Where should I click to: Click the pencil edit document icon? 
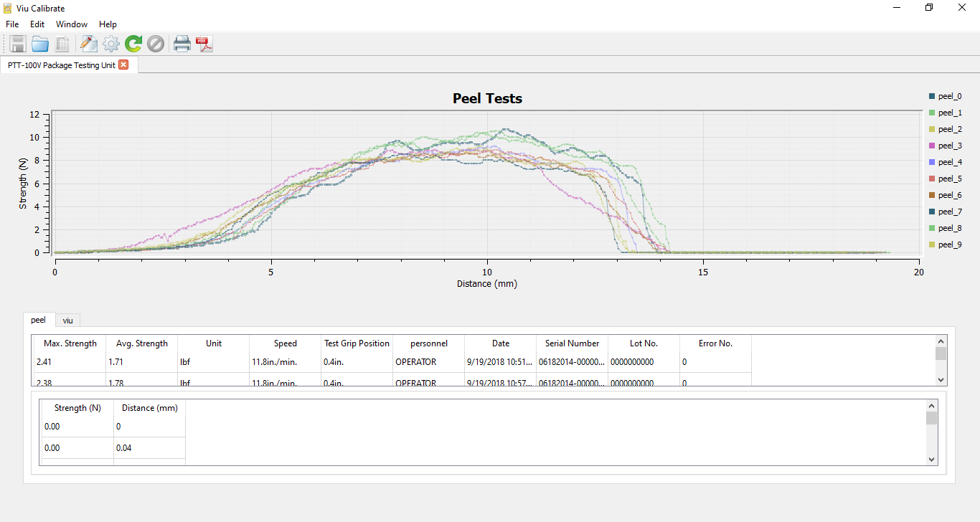[x=88, y=44]
